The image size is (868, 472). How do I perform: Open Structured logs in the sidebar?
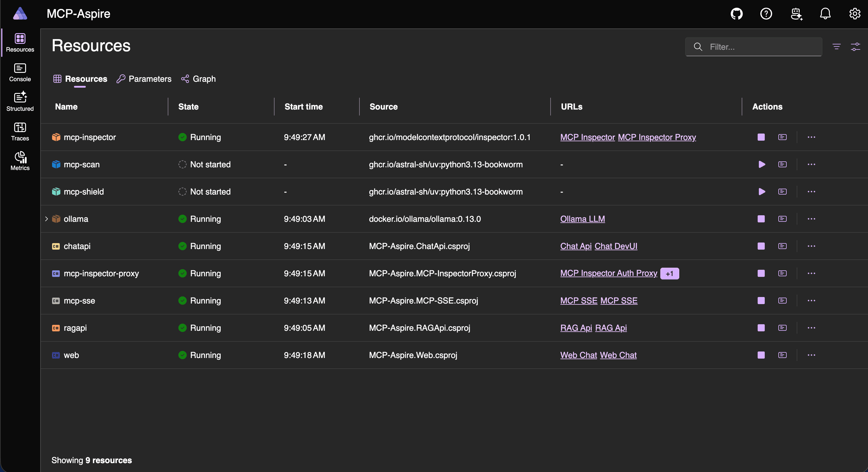[20, 102]
